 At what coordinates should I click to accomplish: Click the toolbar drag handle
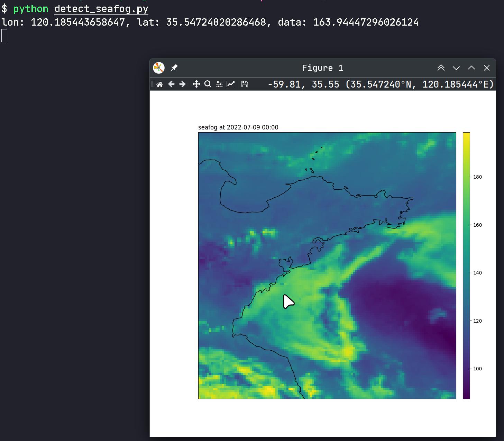[x=152, y=84]
